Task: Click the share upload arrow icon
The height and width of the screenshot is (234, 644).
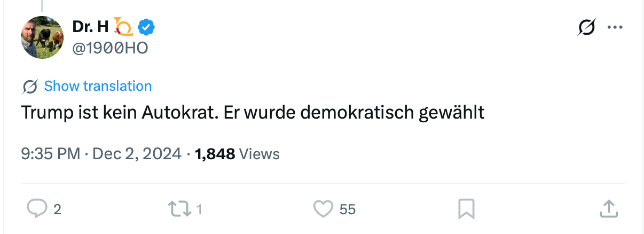Action: pos(609,209)
